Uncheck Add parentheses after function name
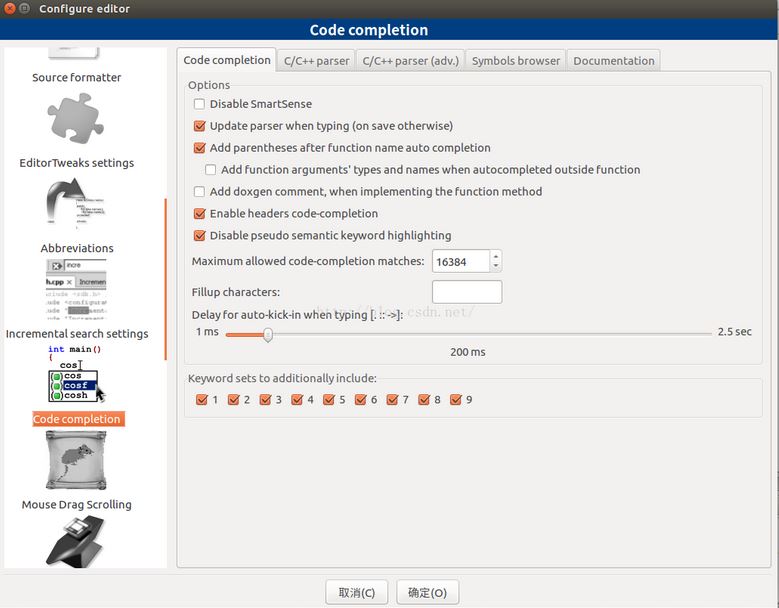 (x=199, y=148)
